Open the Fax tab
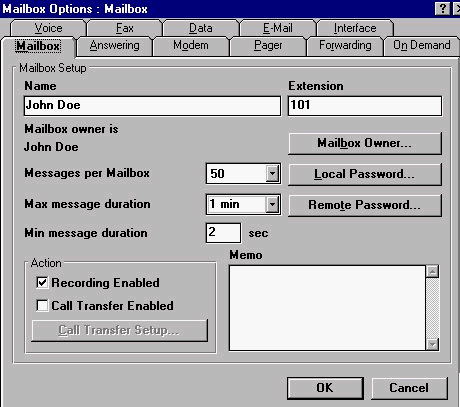 (125, 28)
